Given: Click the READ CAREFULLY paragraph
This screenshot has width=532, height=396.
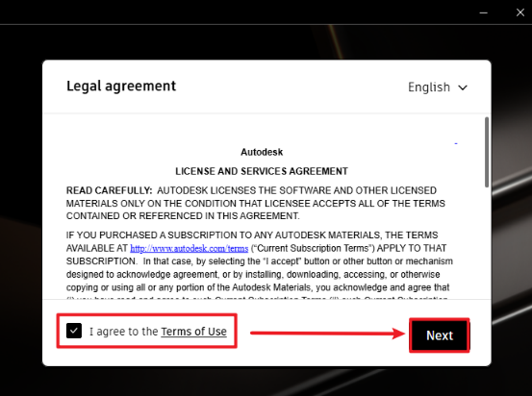Looking at the screenshot, I should pyautogui.click(x=256, y=203).
